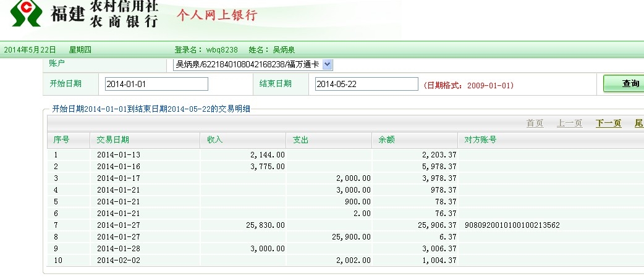Select counterparty account 9080920010100100213562
The width and height of the screenshot is (644, 279).
(x=512, y=225)
